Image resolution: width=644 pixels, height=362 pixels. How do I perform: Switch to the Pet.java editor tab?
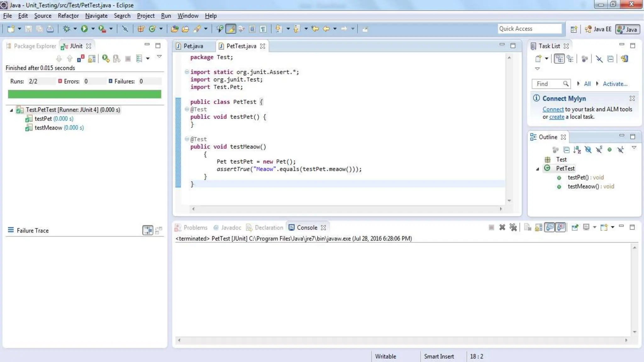point(193,46)
